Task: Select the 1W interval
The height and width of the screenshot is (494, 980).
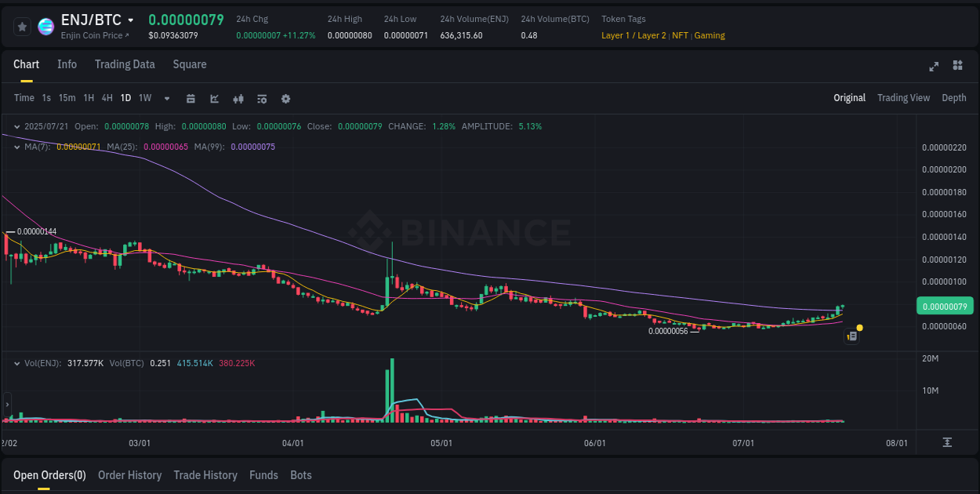Action: coord(145,98)
